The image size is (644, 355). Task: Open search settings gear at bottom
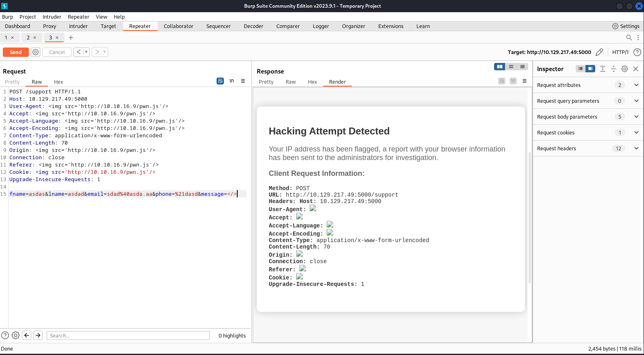pos(15,335)
